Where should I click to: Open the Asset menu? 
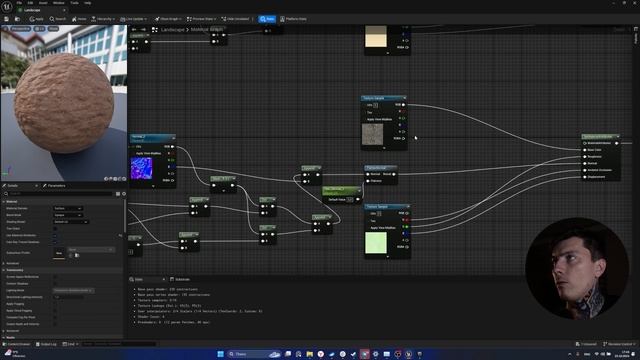[43, 3]
